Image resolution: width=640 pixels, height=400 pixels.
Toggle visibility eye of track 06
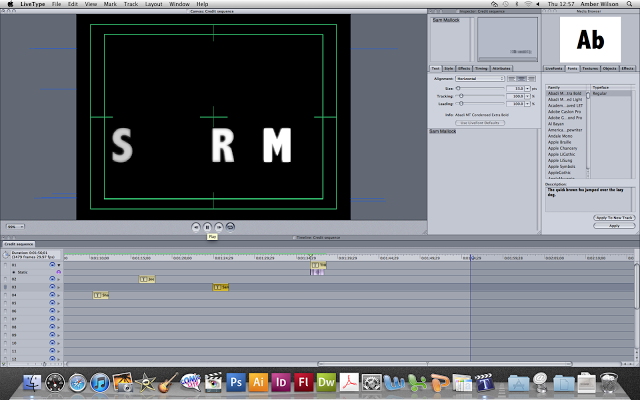tap(52, 311)
